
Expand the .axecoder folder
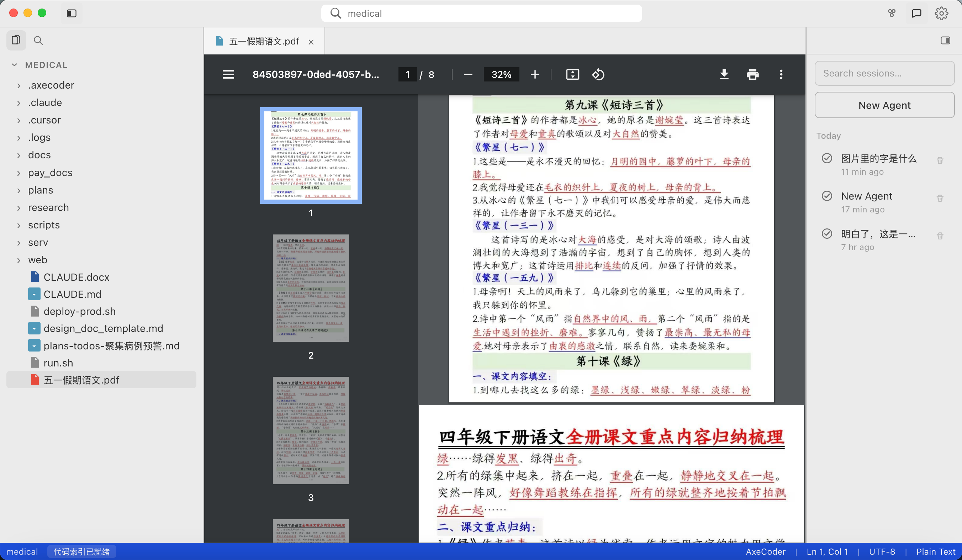pyautogui.click(x=51, y=85)
